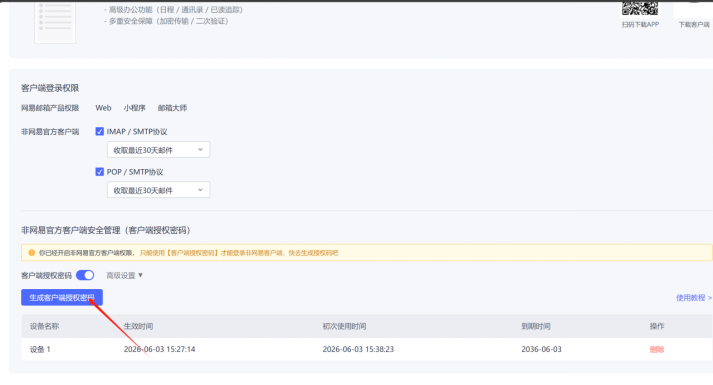
Task: Click 删除 for 设备 1
Action: coord(657,349)
